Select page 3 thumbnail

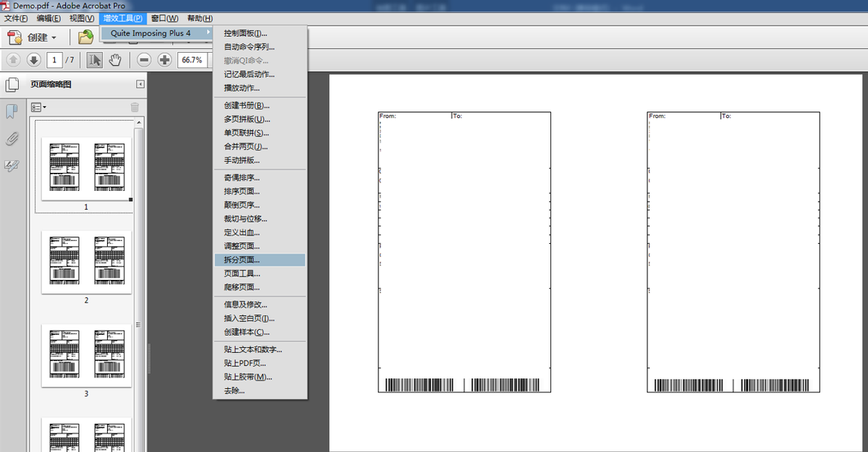click(x=86, y=355)
